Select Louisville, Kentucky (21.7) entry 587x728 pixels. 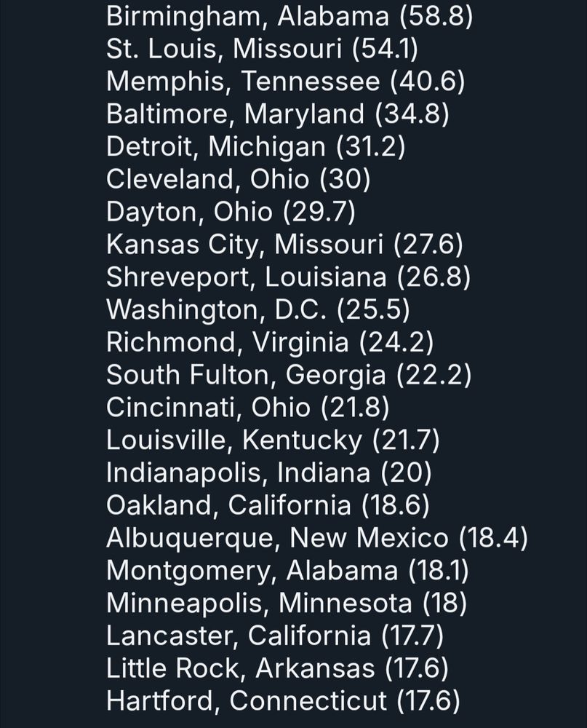click(x=273, y=440)
